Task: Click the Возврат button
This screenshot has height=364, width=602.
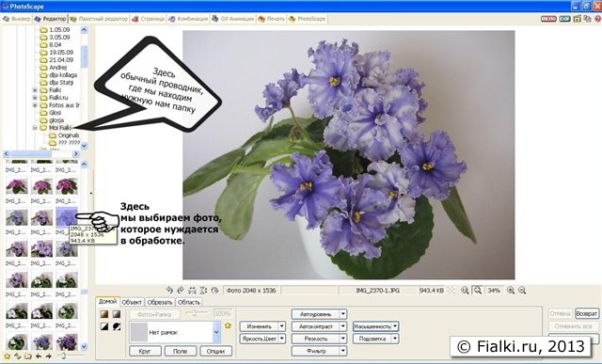Action: [587, 314]
